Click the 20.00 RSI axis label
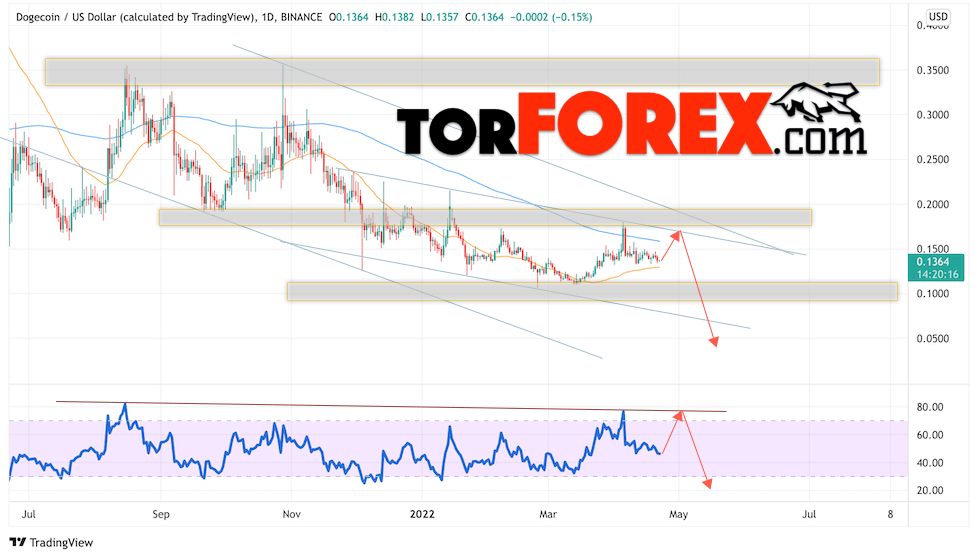 click(930, 491)
